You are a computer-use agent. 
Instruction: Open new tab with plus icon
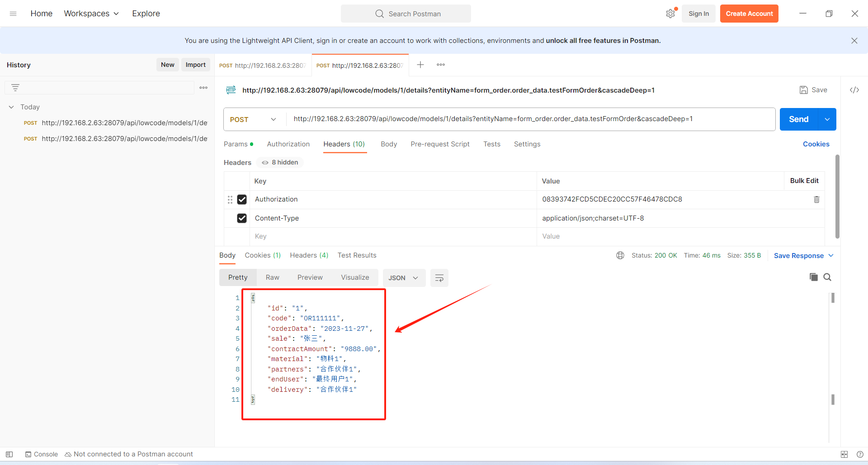tap(420, 65)
